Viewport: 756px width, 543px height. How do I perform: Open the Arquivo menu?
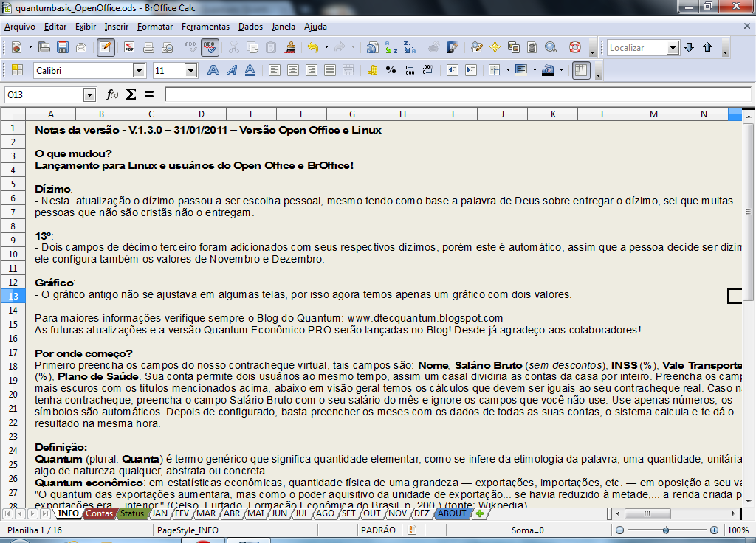click(x=20, y=27)
